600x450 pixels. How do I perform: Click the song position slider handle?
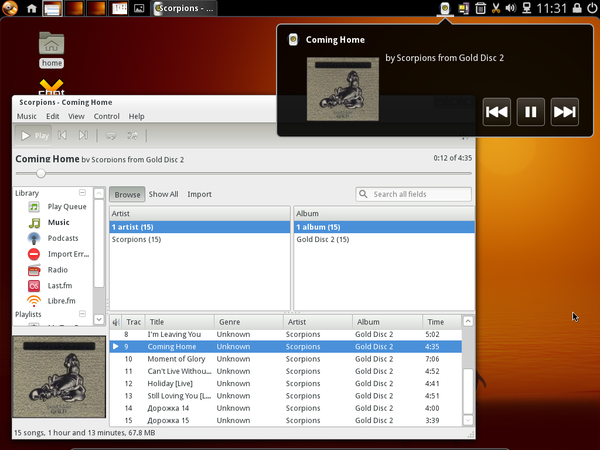point(41,173)
